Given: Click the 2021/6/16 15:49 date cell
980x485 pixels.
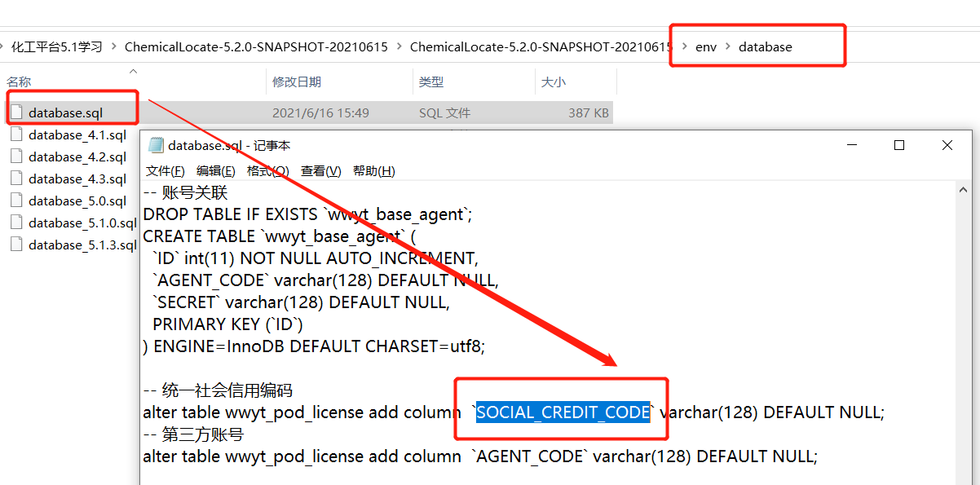Looking at the screenshot, I should [320, 112].
